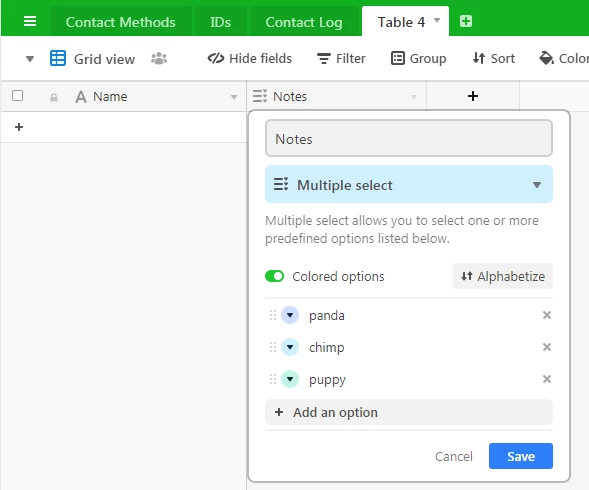Open the Name column dropdown arrow
589x490 pixels.
[x=234, y=97]
